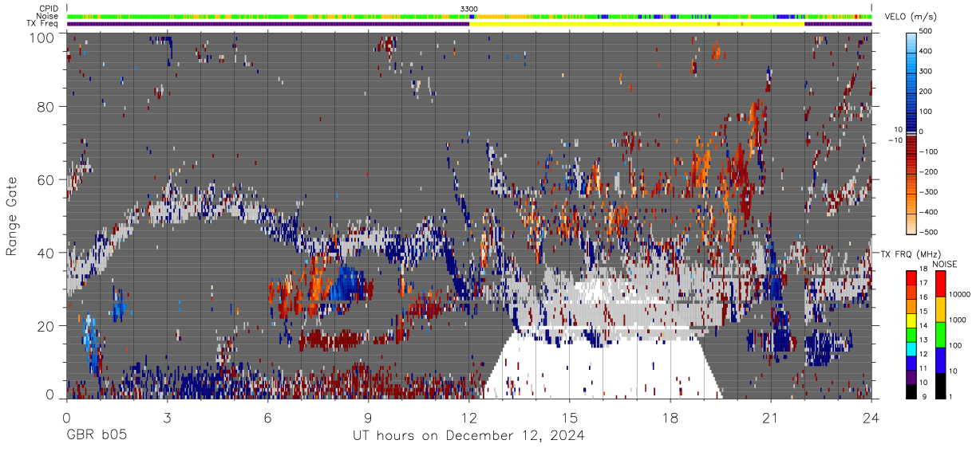Screen dimensions: 980x452
Task: Click the TX frequency color scale bar
Action: point(912,334)
